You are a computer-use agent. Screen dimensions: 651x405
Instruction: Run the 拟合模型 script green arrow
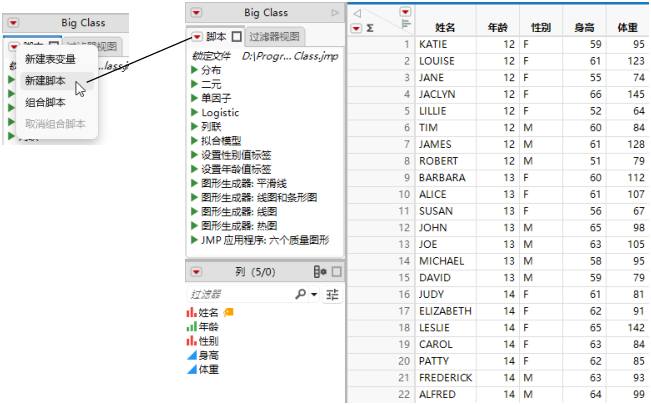[x=194, y=140]
